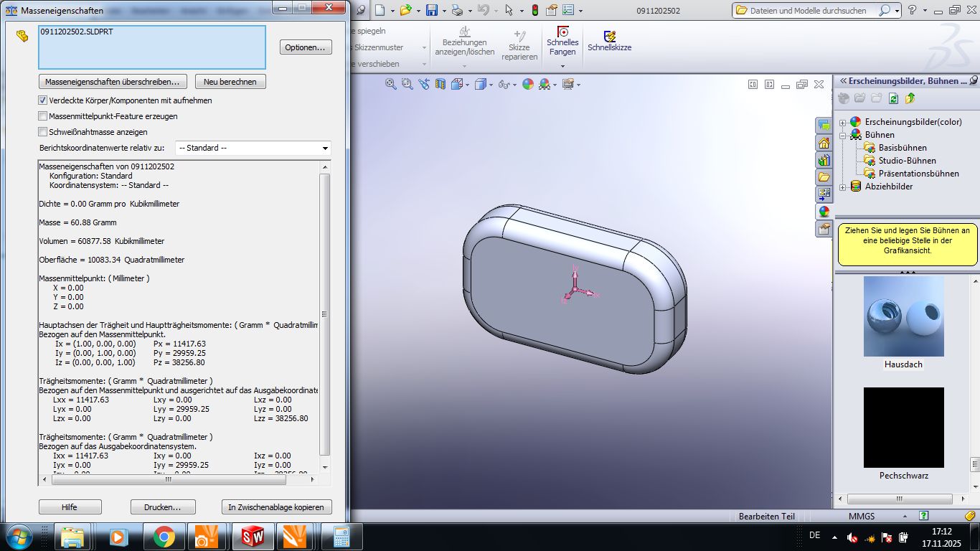
Task: Open the display style dropdown arrow
Action: [491, 85]
